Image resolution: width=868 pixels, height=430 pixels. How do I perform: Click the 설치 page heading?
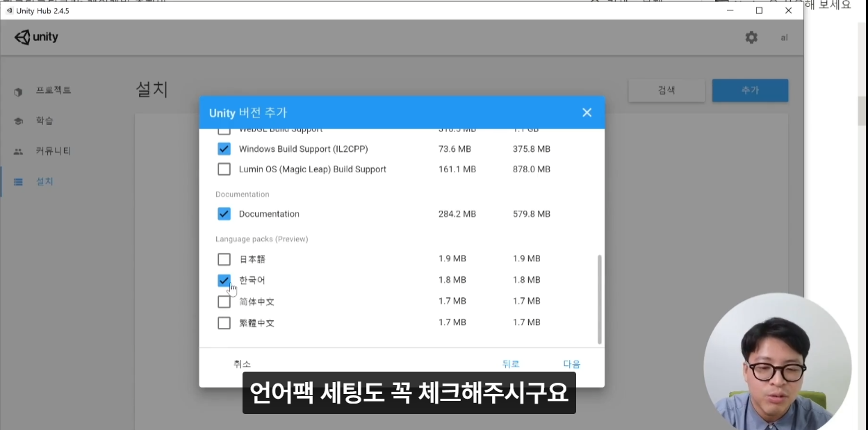pyautogui.click(x=152, y=90)
